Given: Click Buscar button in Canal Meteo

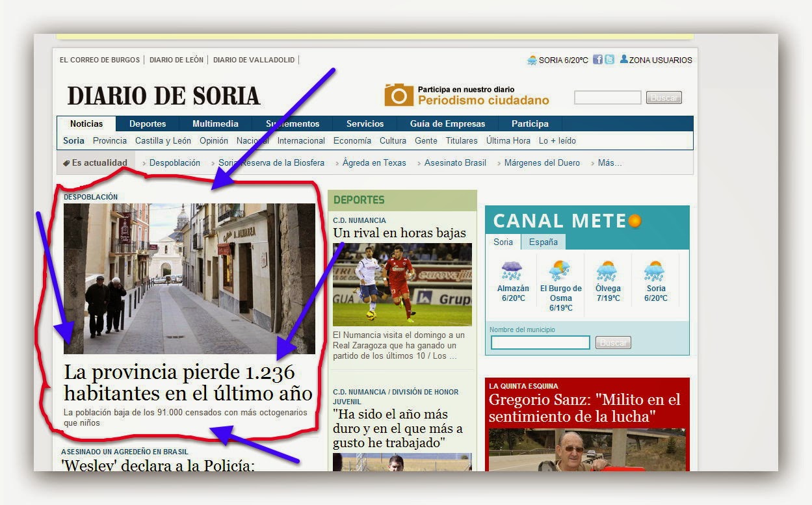Looking at the screenshot, I should [613, 343].
